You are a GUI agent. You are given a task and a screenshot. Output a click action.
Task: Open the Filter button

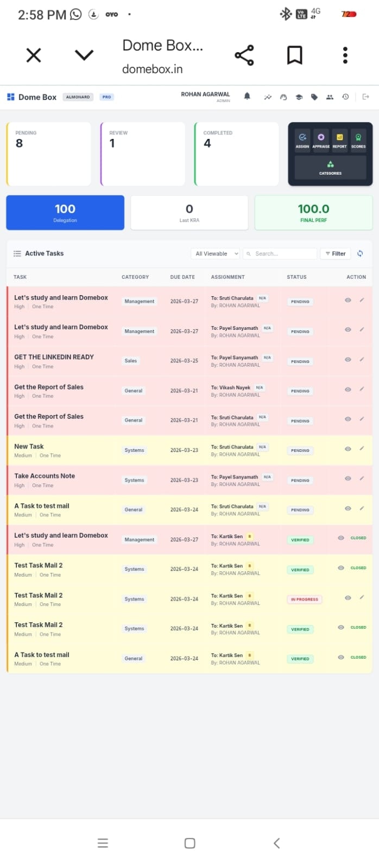(x=336, y=253)
